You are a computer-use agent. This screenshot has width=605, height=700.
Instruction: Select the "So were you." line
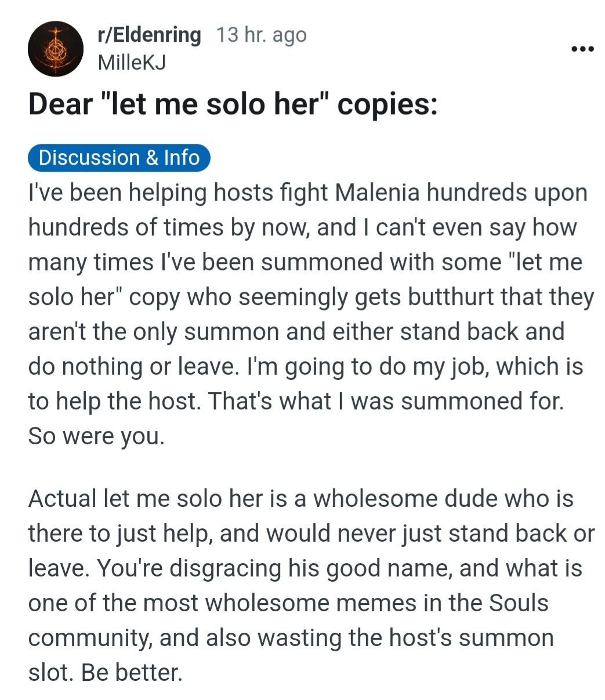pos(96,437)
